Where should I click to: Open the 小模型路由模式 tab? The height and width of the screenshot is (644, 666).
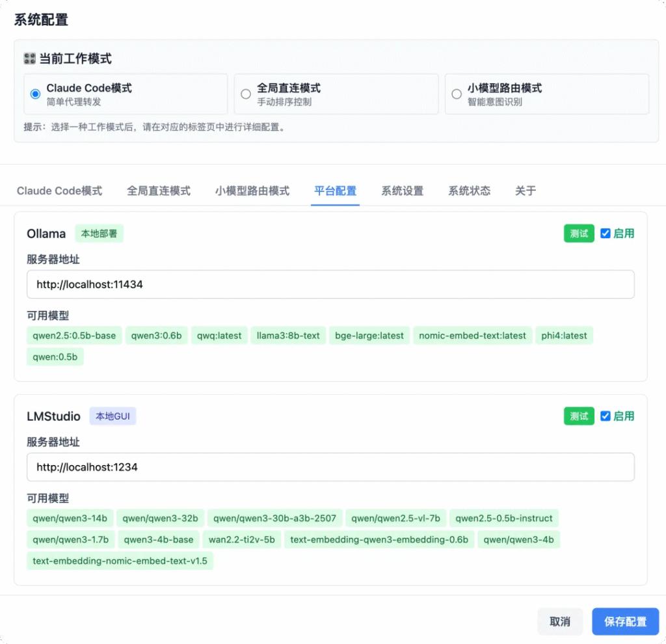(x=252, y=191)
